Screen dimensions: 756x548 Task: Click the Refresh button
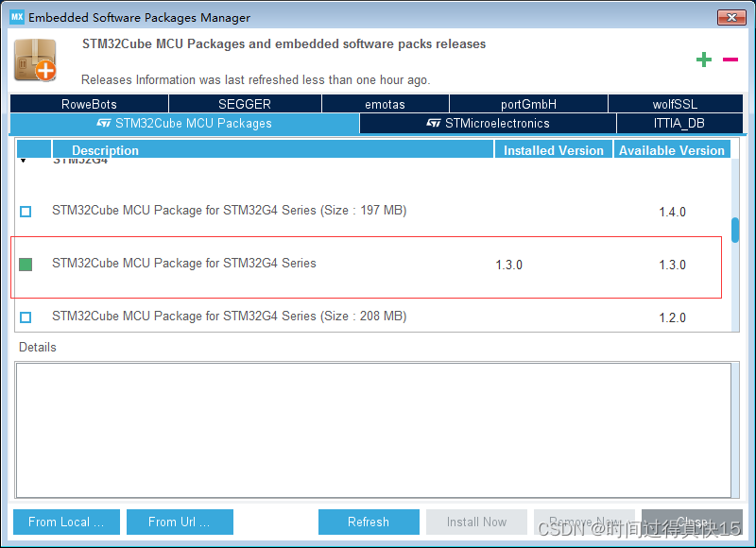[x=369, y=522]
